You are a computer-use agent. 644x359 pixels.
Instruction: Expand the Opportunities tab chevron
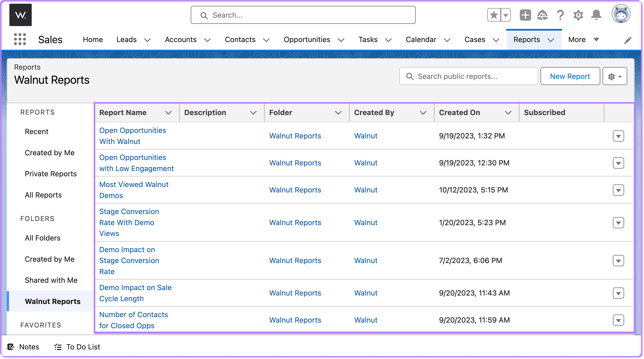(x=341, y=40)
